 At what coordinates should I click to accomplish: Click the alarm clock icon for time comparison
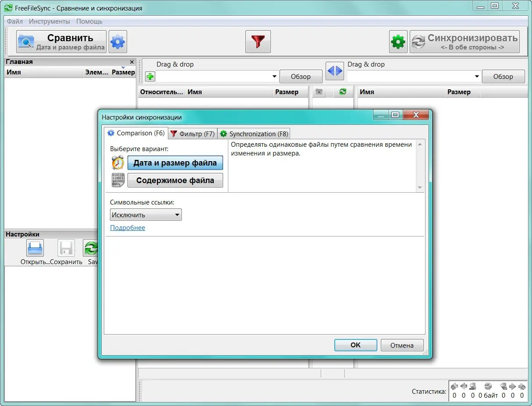coord(118,162)
